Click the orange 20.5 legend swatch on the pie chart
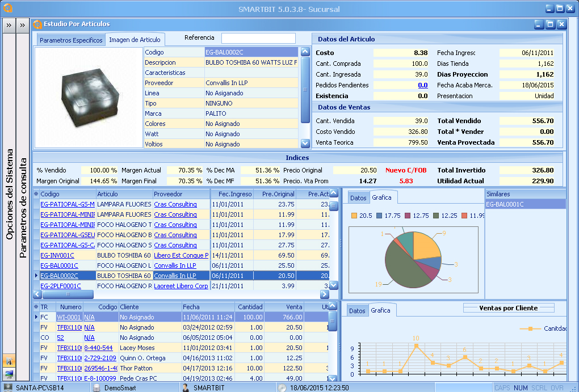The width and height of the screenshot is (579, 392). point(353,216)
